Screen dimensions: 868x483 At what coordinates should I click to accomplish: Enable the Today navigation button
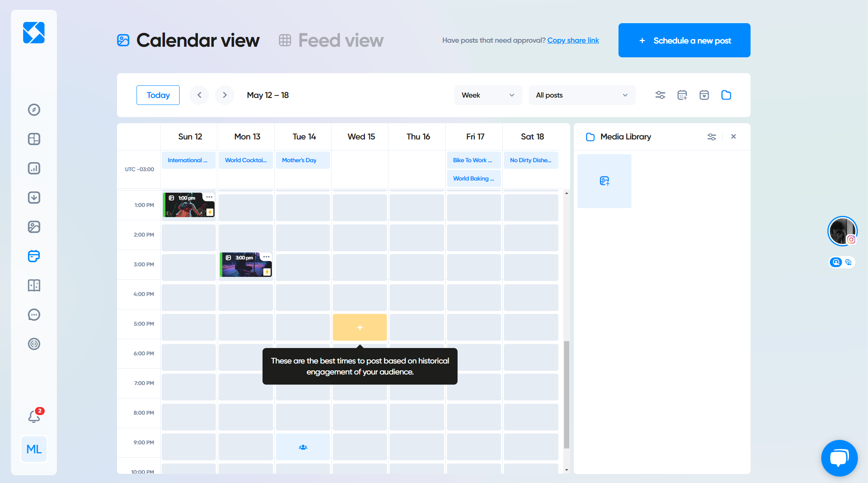(x=158, y=95)
